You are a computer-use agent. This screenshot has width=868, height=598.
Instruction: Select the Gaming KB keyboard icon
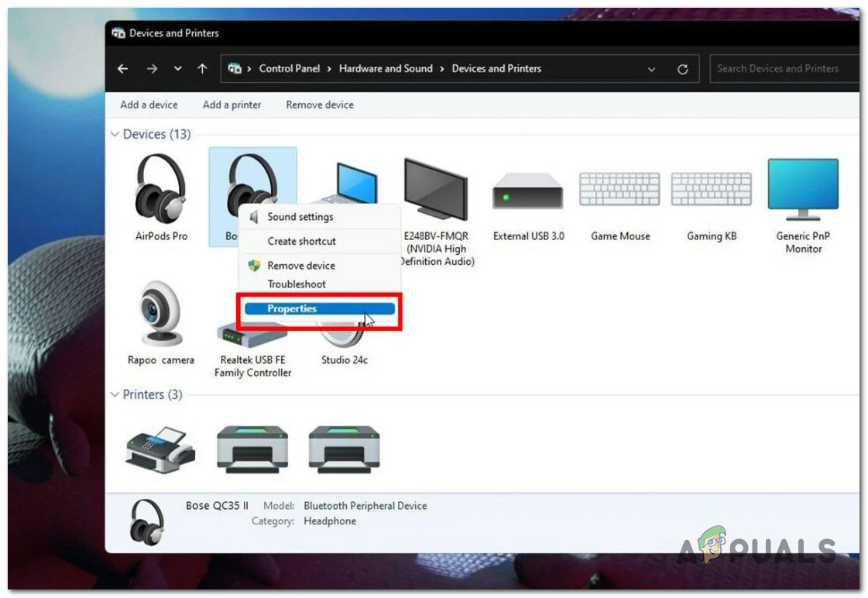711,186
